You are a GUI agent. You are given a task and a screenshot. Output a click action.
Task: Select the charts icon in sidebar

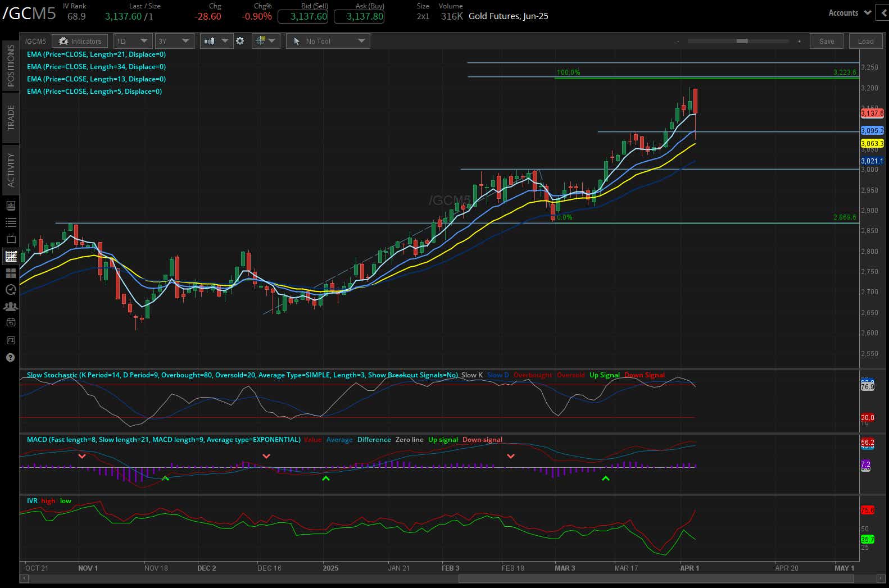click(x=11, y=256)
